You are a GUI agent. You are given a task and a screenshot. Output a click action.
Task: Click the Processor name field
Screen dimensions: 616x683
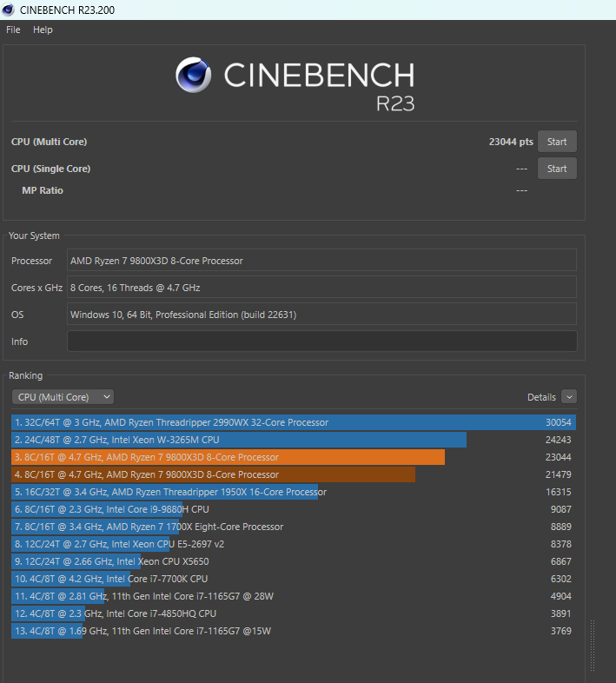pos(321,261)
